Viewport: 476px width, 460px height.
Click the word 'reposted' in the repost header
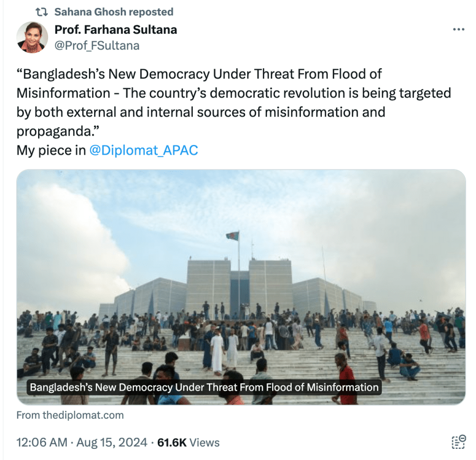point(151,12)
